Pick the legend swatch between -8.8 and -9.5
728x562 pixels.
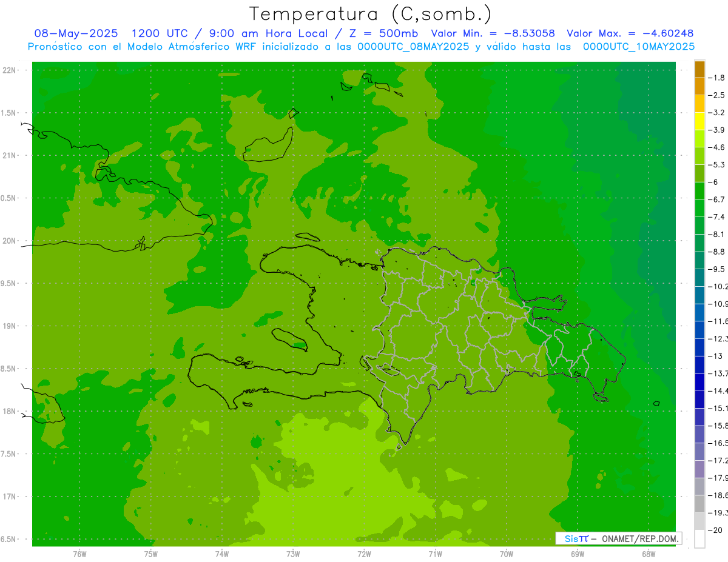point(699,260)
